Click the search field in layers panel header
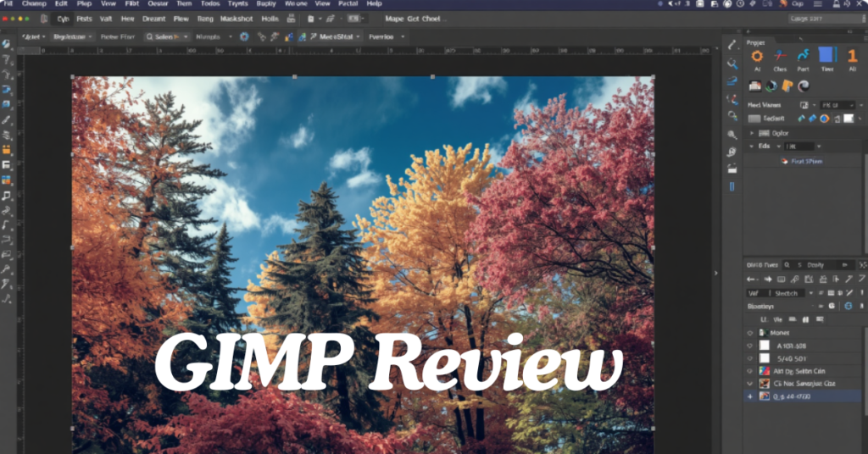 [818, 265]
